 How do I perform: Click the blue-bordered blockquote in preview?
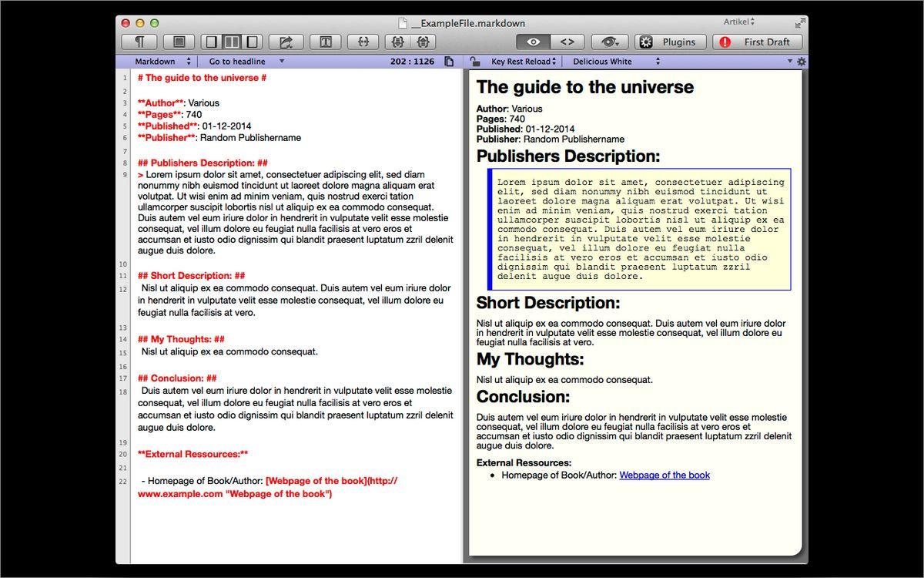[x=639, y=230]
